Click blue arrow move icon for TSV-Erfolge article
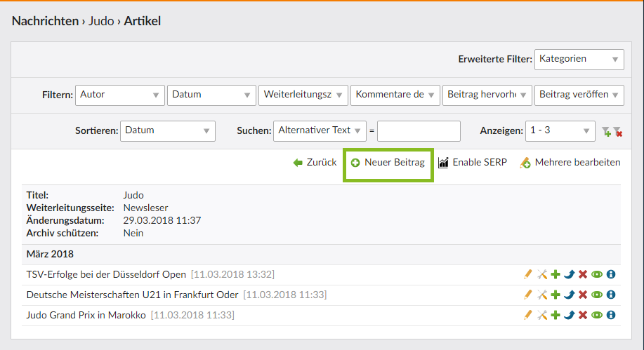The height and width of the screenshot is (350, 644). coord(569,275)
